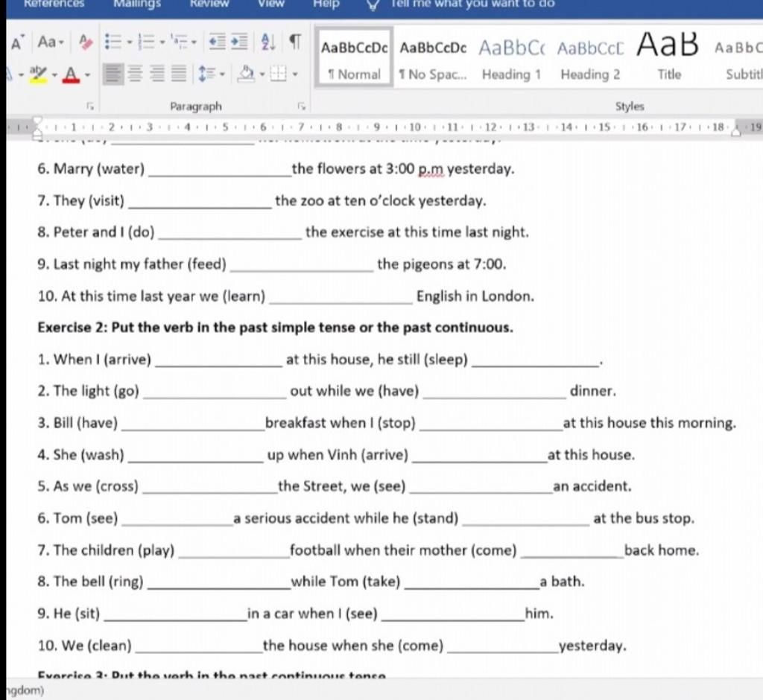
Task: Click the Increase Indent icon
Action: coord(239,42)
